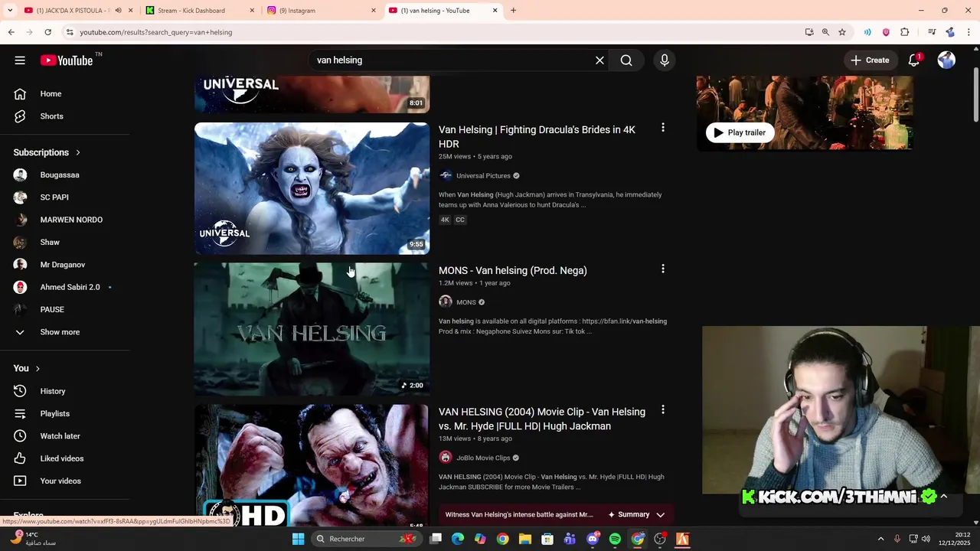Open the YouTube hamburger guide menu
980x551 pixels.
(x=20, y=60)
